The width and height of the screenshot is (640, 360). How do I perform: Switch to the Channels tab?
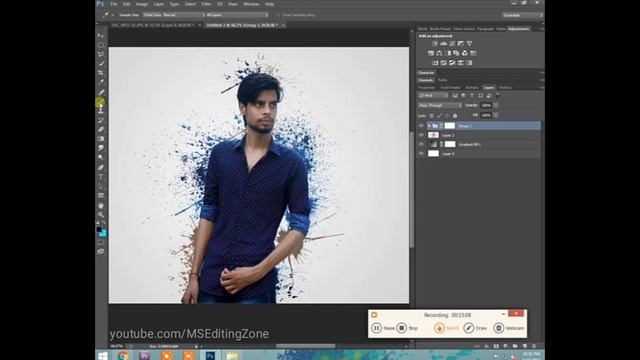tap(426, 80)
